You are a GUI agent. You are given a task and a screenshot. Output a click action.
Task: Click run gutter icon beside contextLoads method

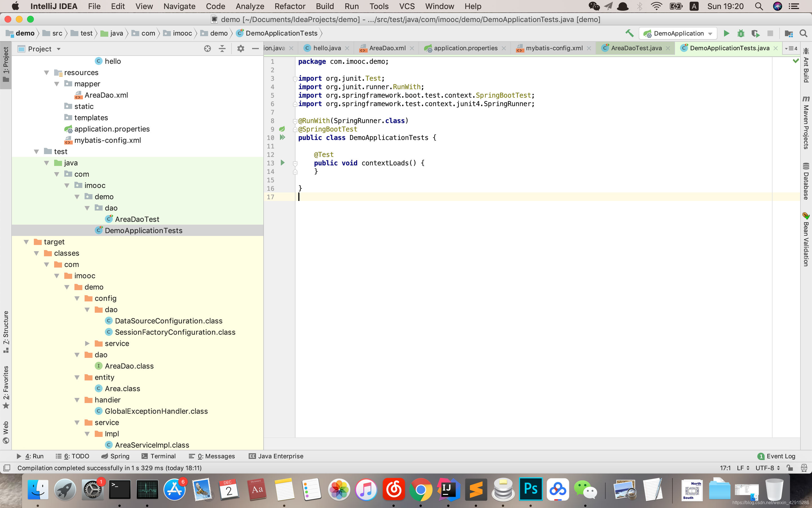(283, 163)
